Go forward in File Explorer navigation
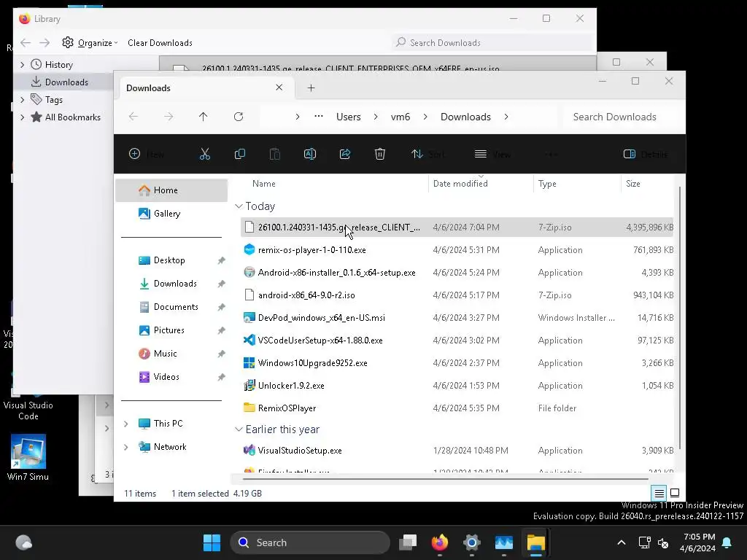 tap(169, 117)
